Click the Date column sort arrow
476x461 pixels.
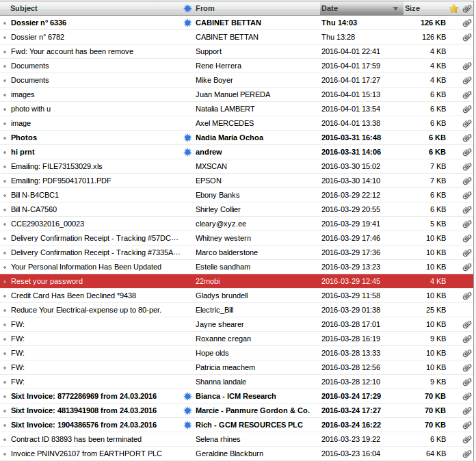395,8
